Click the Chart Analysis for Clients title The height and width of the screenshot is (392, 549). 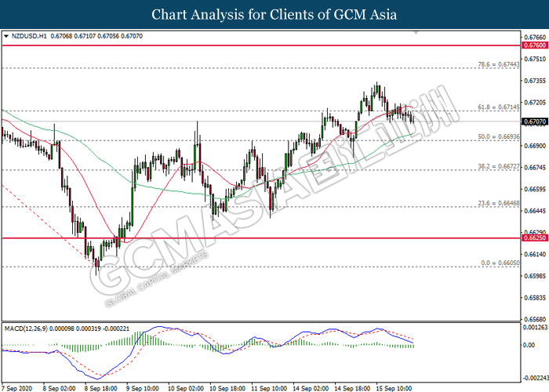[x=274, y=14]
